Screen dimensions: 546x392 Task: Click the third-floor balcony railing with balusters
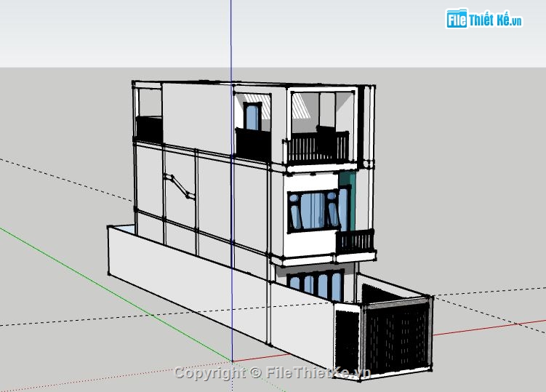pyautogui.click(x=318, y=147)
